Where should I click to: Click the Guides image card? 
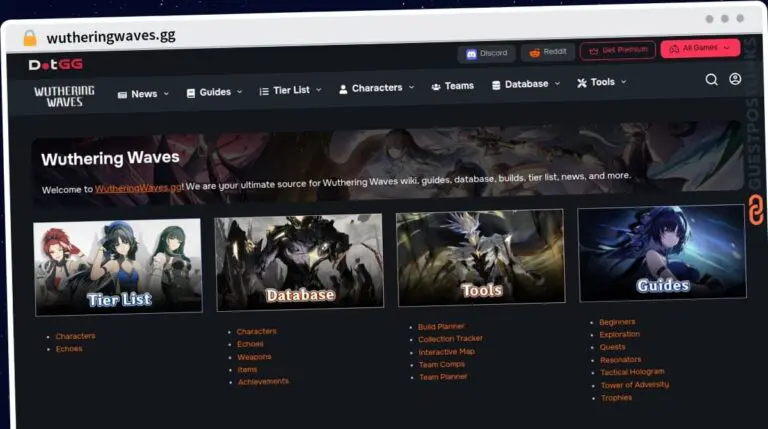pyautogui.click(x=662, y=253)
